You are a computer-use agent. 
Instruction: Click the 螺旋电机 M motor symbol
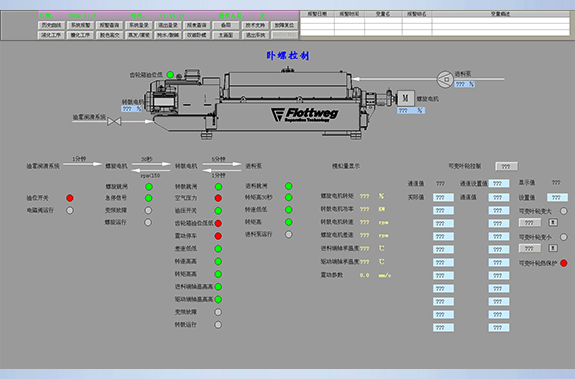click(406, 98)
